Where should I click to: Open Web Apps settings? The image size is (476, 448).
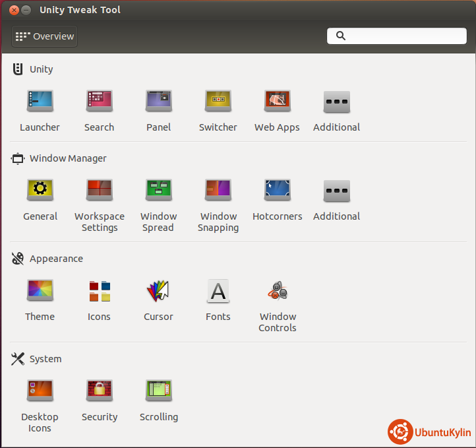pyautogui.click(x=277, y=102)
